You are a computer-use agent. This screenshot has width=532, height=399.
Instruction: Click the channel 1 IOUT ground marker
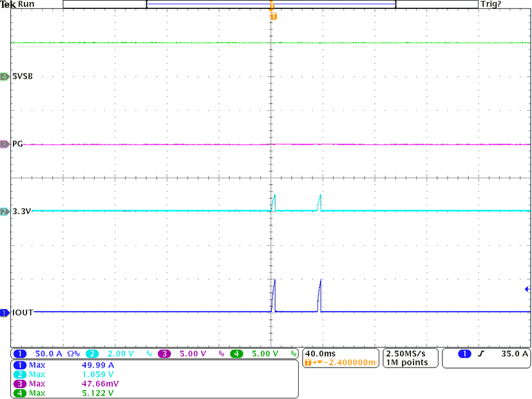[x=5, y=313]
